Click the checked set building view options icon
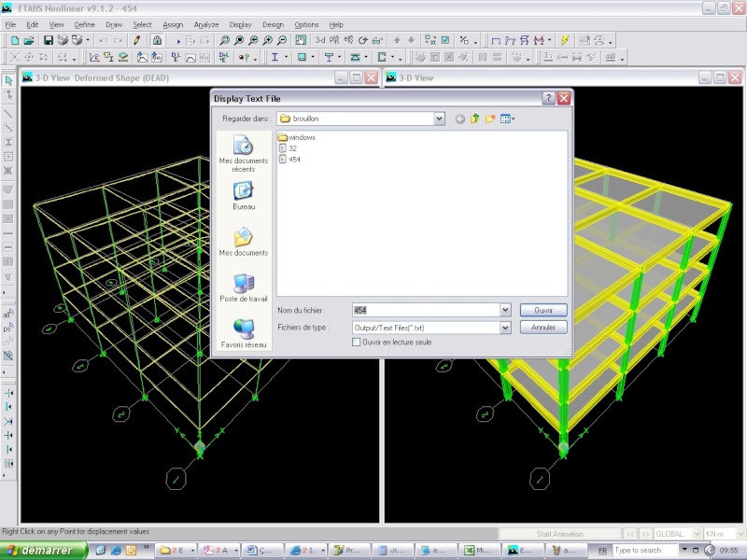747x560 pixels. (445, 41)
